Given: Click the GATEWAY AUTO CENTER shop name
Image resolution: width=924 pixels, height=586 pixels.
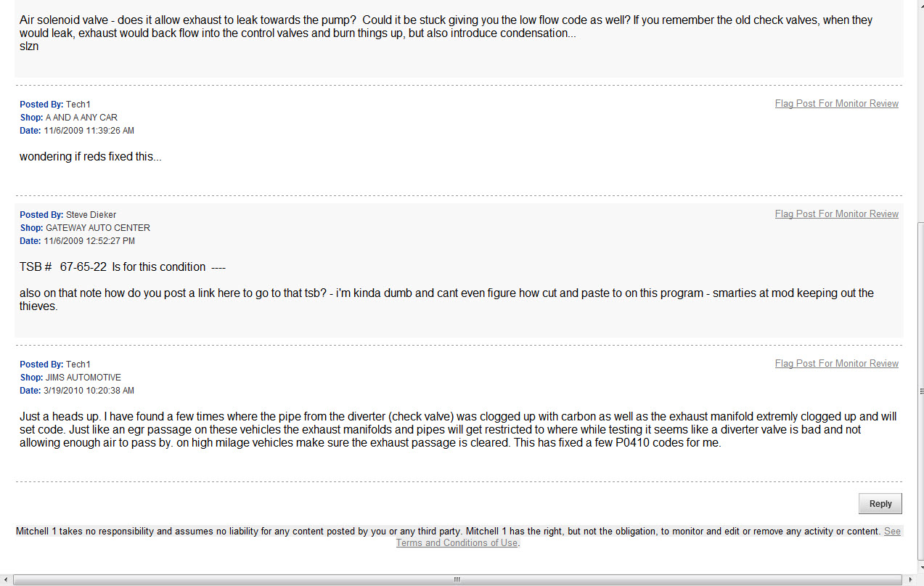Looking at the screenshot, I should [98, 228].
